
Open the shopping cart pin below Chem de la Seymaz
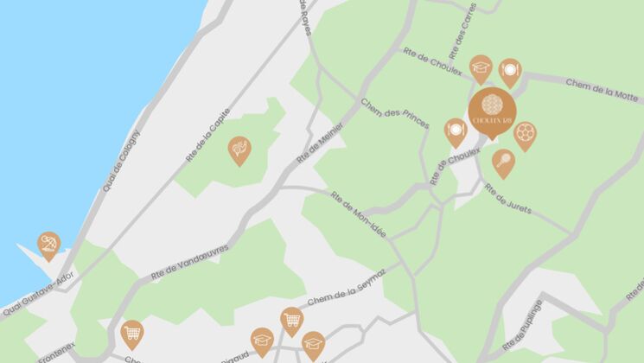[x=292, y=322]
